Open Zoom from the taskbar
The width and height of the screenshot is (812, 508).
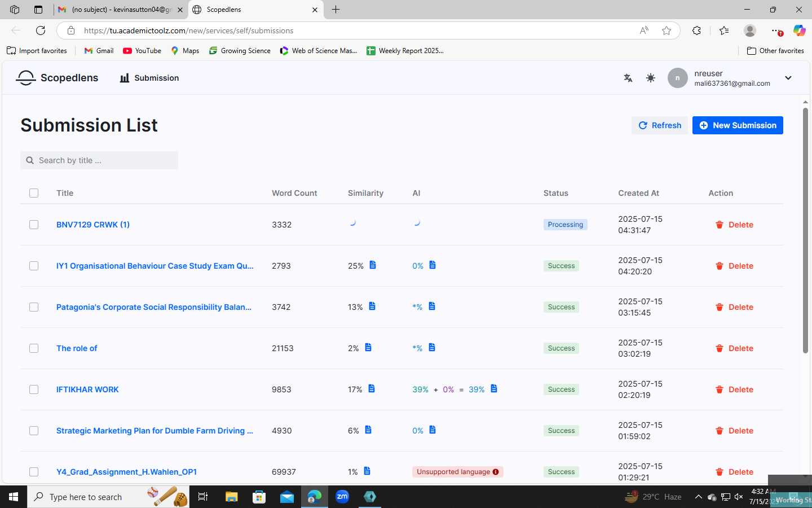pyautogui.click(x=342, y=497)
